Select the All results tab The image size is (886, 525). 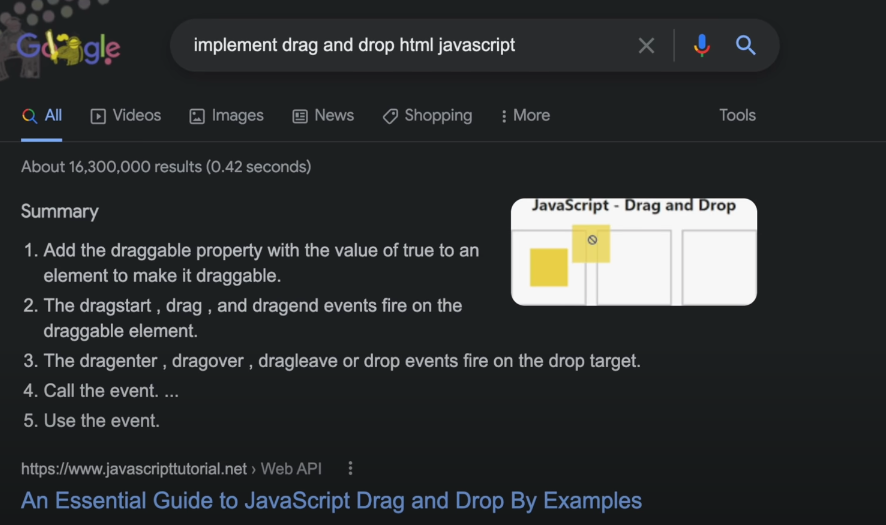point(42,116)
